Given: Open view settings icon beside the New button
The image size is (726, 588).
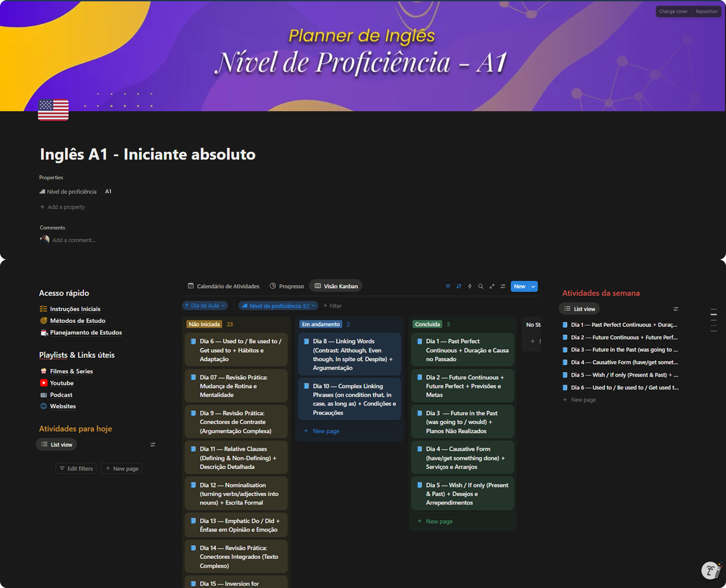Looking at the screenshot, I should tap(503, 286).
